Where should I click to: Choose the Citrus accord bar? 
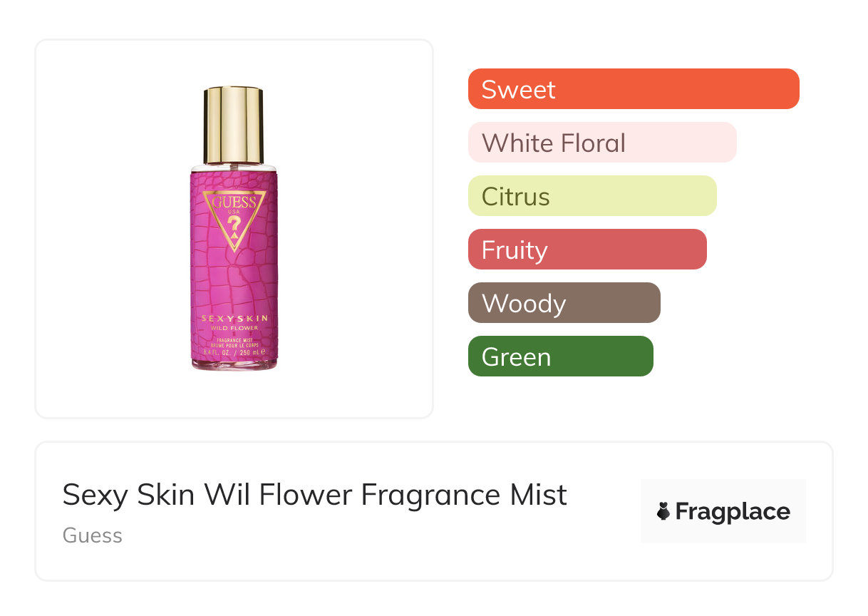[x=592, y=196]
